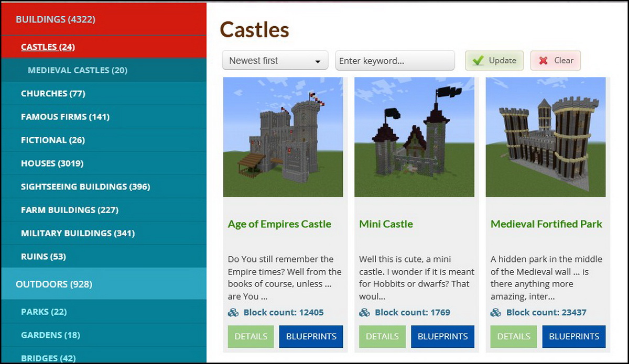Open the Buildings (4322) category

(x=104, y=19)
